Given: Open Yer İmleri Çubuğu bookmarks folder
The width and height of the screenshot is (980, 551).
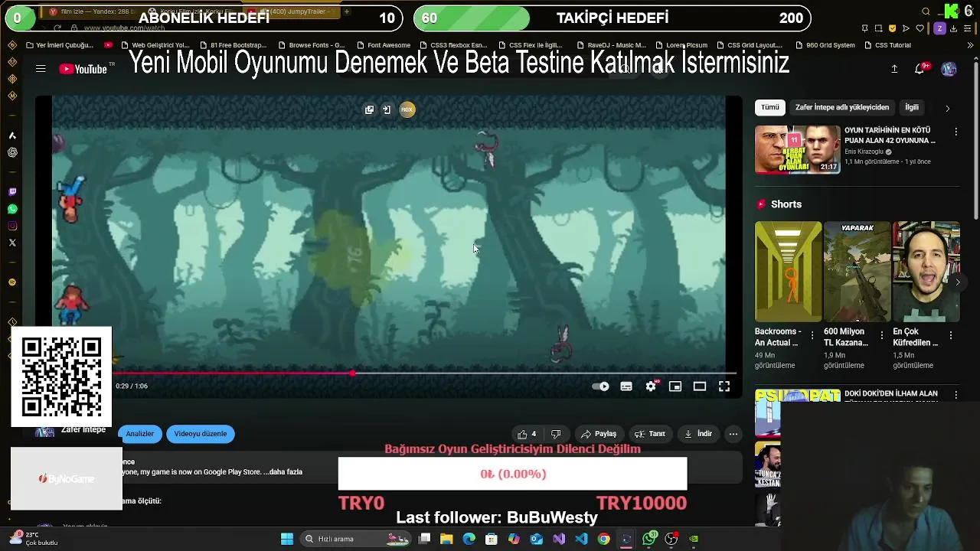Looking at the screenshot, I should point(59,45).
